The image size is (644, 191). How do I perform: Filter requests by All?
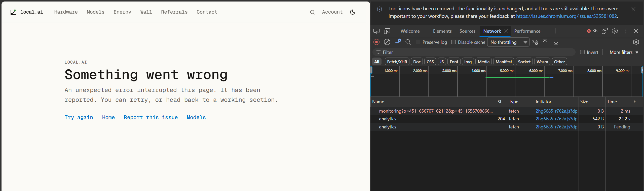pos(377,62)
